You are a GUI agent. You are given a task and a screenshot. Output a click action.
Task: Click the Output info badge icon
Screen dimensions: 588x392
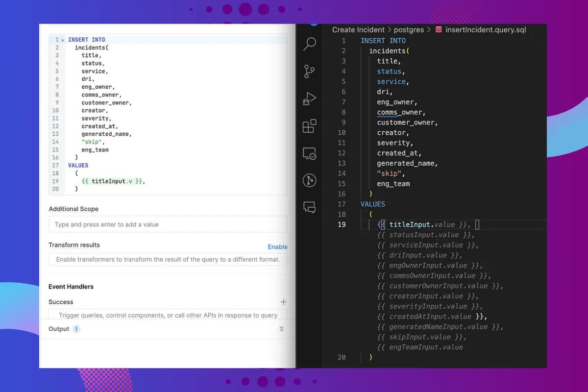(76, 329)
